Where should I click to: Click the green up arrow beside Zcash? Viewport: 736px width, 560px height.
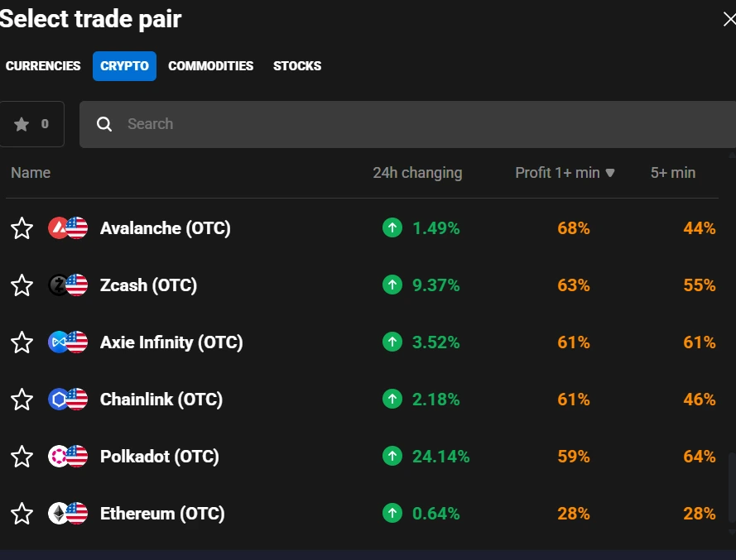click(392, 285)
